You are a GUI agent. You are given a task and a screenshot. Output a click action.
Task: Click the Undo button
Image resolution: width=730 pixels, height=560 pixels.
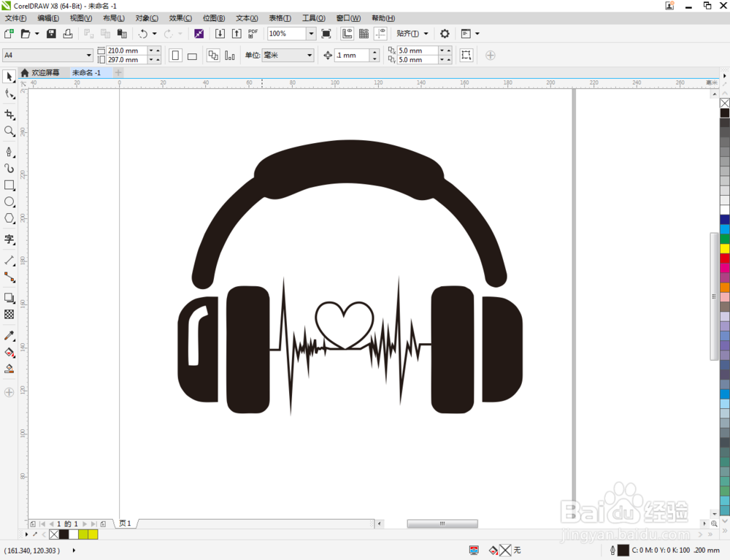143,34
